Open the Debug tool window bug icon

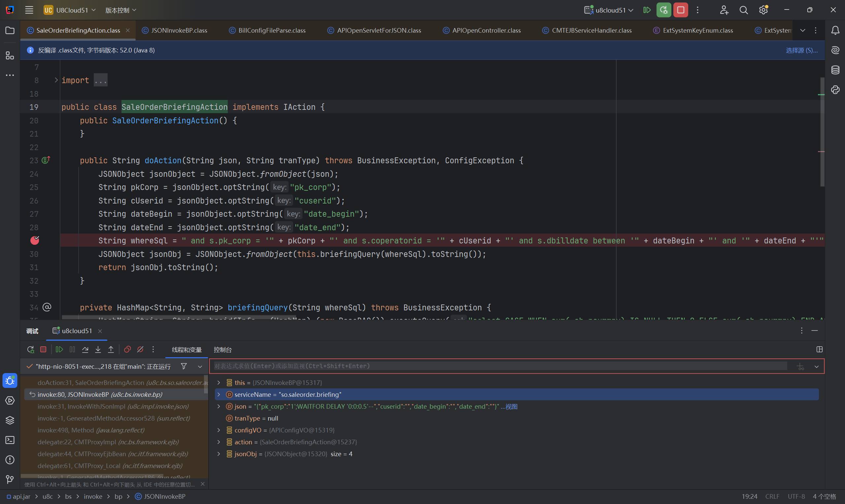[x=10, y=380]
